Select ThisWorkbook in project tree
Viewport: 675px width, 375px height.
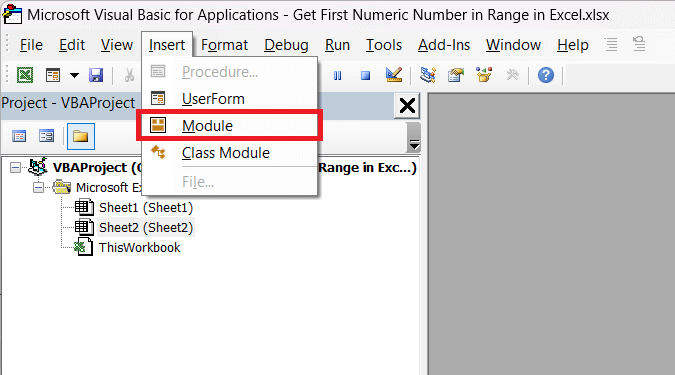tap(139, 248)
